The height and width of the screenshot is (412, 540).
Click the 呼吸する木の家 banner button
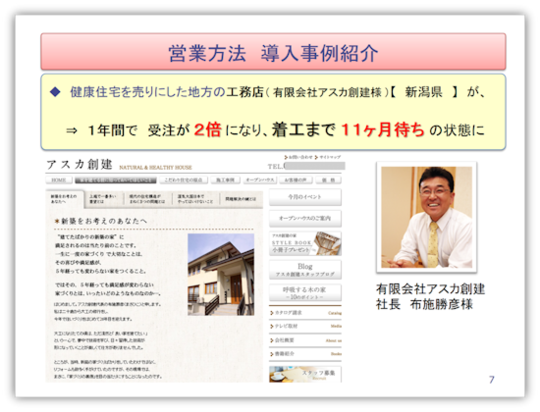click(x=305, y=292)
